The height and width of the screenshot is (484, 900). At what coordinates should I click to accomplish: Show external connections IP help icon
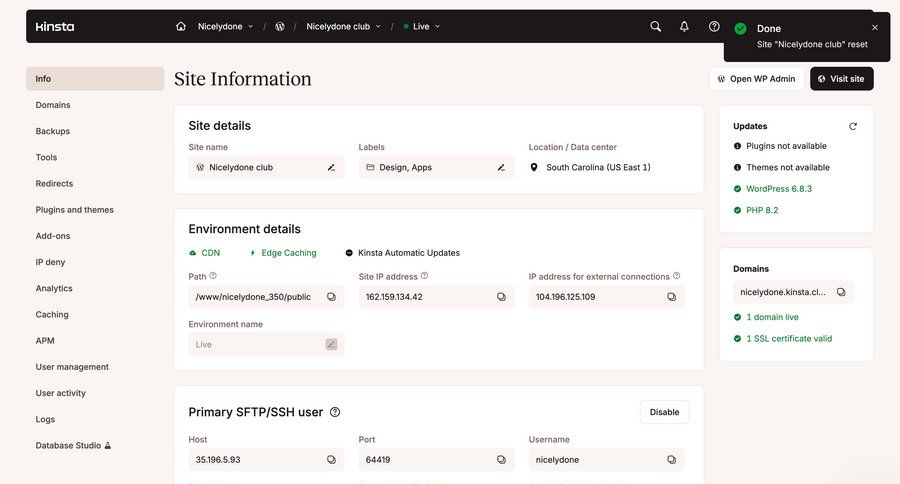(x=676, y=276)
